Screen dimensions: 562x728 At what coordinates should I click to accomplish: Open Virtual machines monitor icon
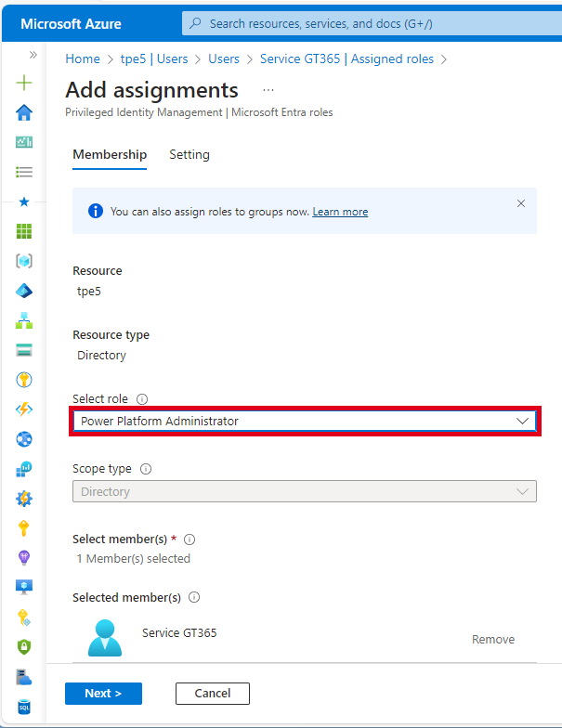pos(24,588)
